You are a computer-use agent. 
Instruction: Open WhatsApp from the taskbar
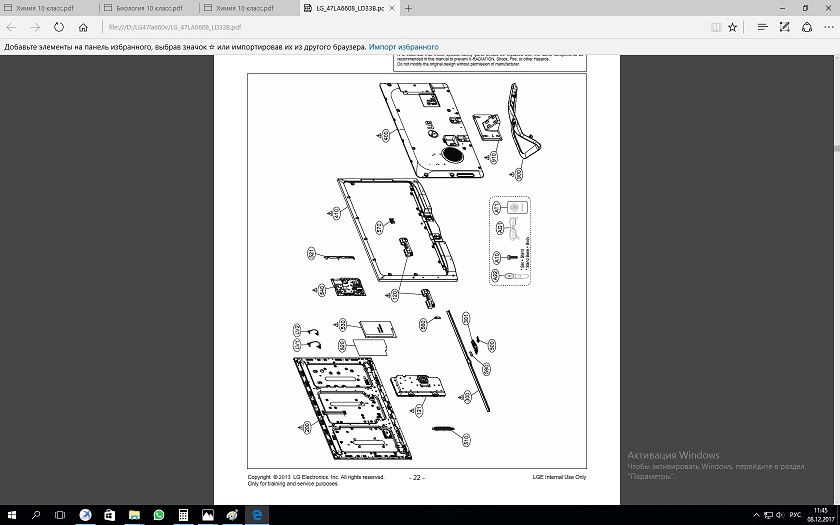click(x=158, y=515)
